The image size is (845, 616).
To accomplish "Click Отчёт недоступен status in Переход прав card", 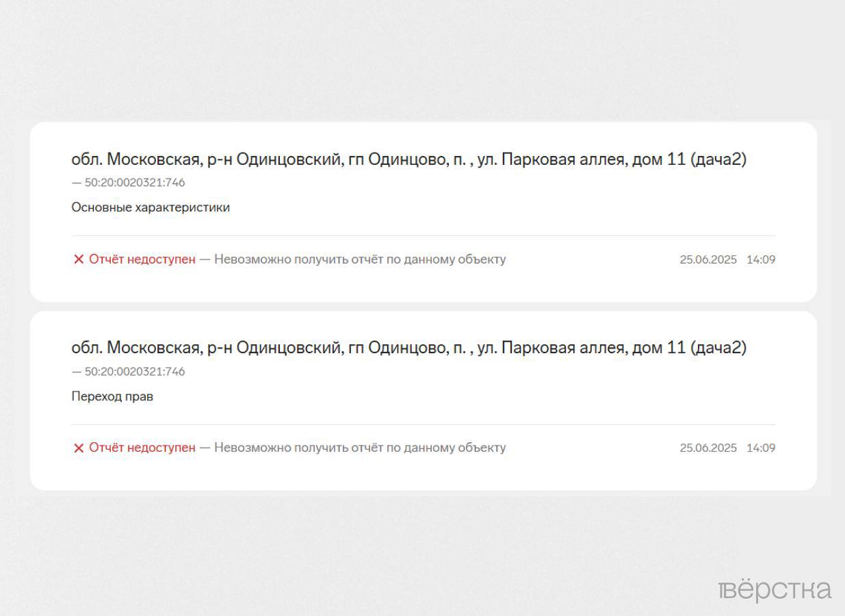I will pos(142,448).
